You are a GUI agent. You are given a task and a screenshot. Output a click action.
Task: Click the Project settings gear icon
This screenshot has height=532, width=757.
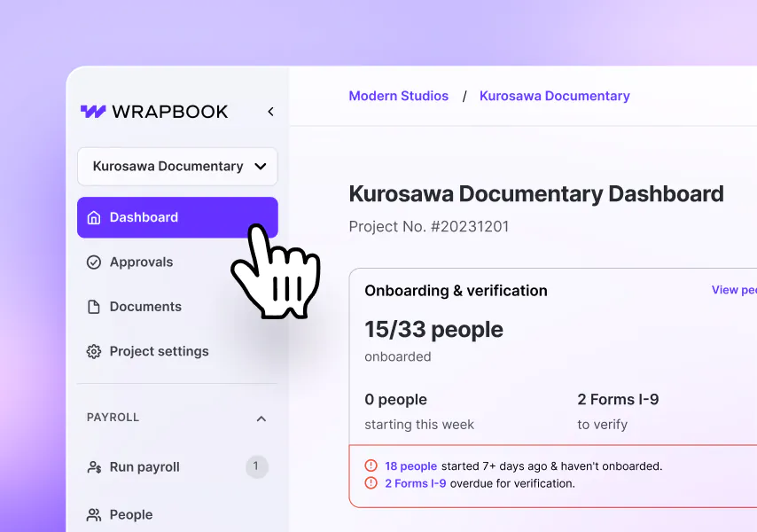[x=94, y=351]
